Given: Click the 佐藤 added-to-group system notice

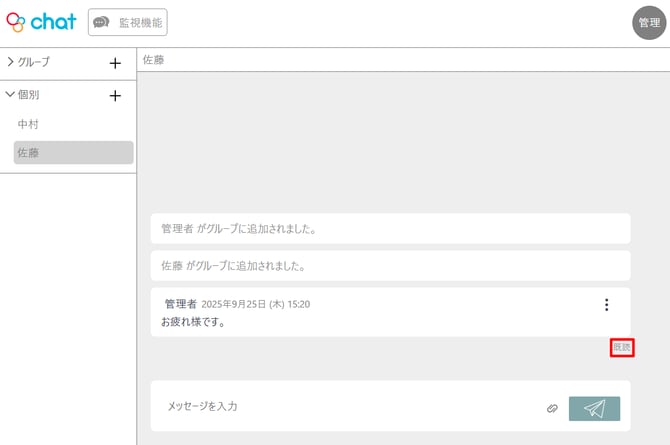Looking at the screenshot, I should (233, 266).
